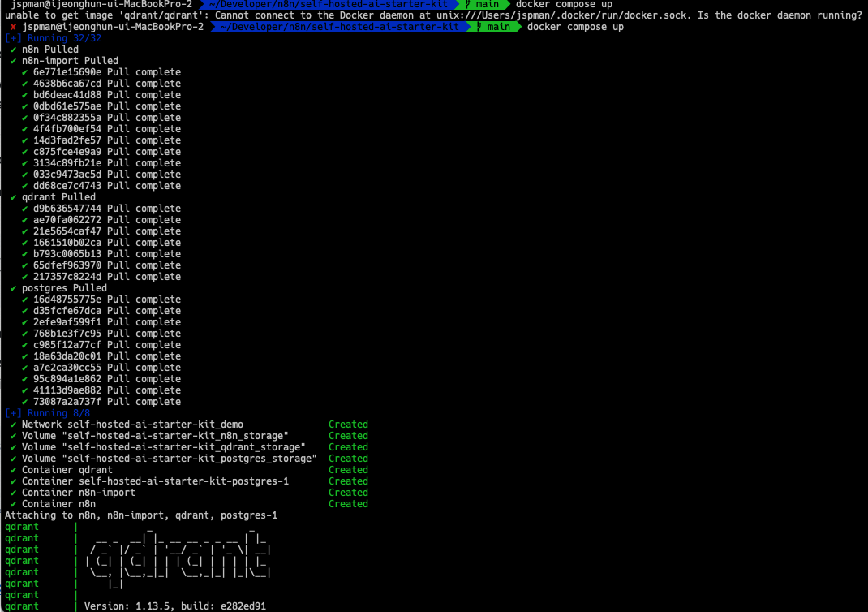Click layer hash 0dbd61e575ae

tap(67, 106)
